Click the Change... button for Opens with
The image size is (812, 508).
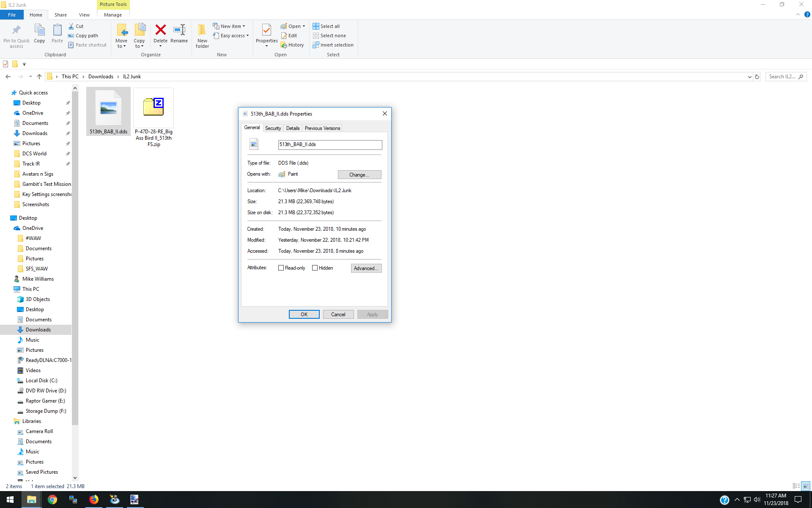[x=359, y=174]
